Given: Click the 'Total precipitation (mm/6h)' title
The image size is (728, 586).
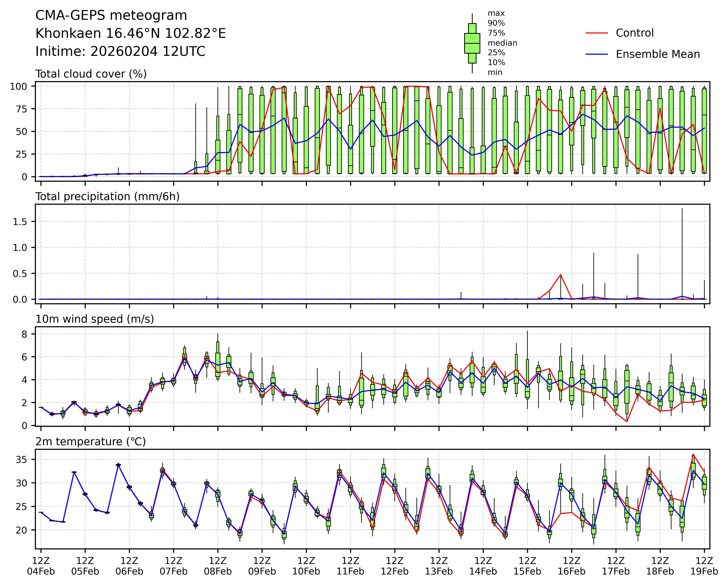Looking at the screenshot, I should (x=107, y=196).
